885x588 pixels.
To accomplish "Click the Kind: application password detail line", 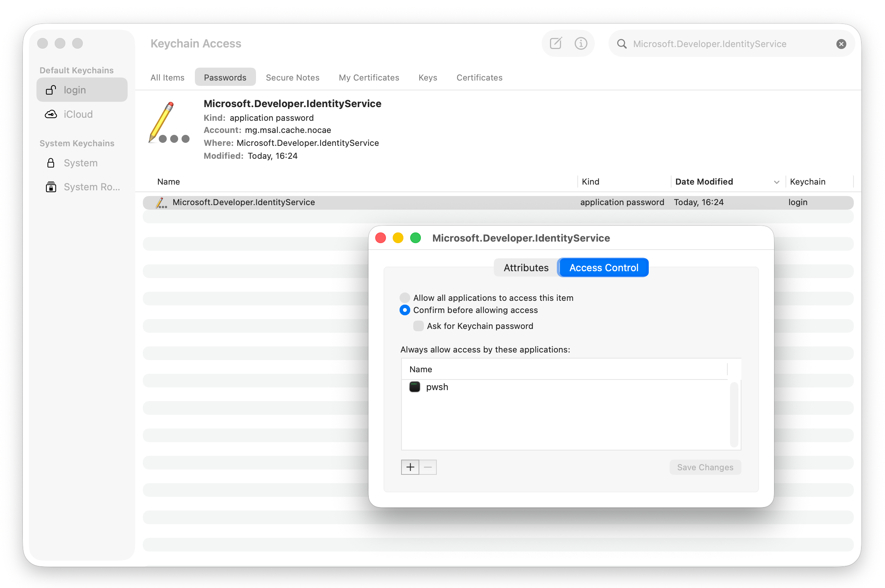I will click(x=259, y=118).
